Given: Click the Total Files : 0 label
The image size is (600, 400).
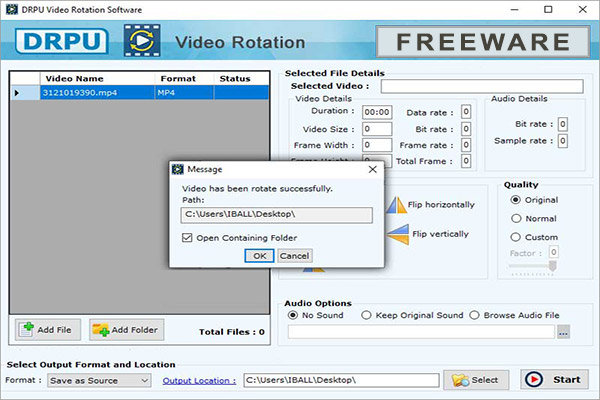Looking at the screenshot, I should (x=232, y=332).
